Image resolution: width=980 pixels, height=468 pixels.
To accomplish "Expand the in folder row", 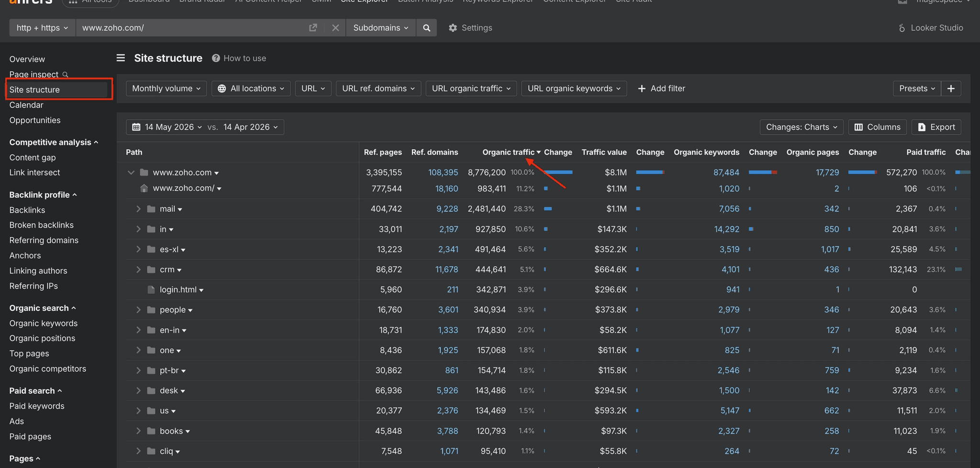I will click(x=138, y=229).
